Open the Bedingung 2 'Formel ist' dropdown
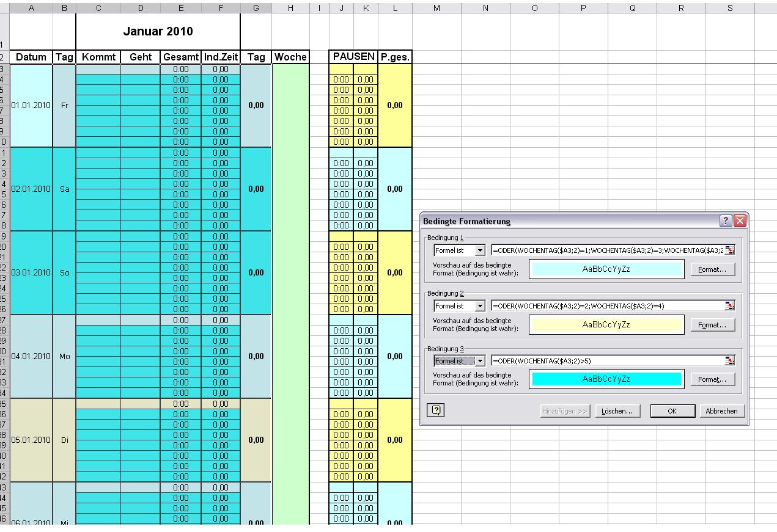Image resolution: width=777 pixels, height=532 pixels. coord(479,305)
